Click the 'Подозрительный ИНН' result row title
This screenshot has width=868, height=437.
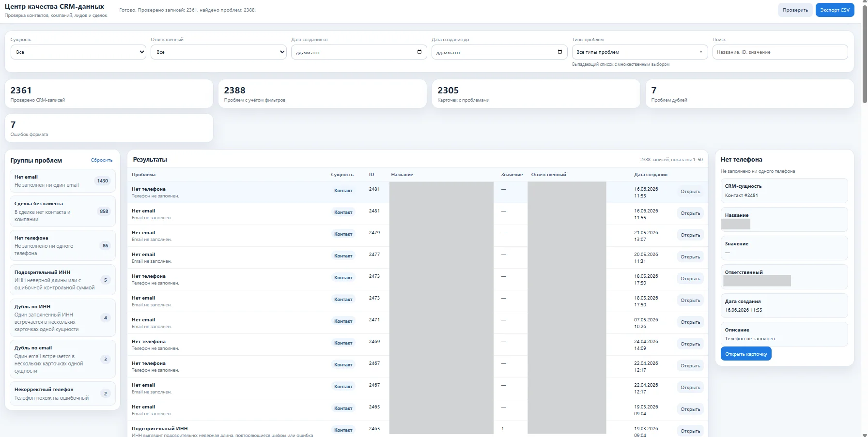click(x=159, y=429)
